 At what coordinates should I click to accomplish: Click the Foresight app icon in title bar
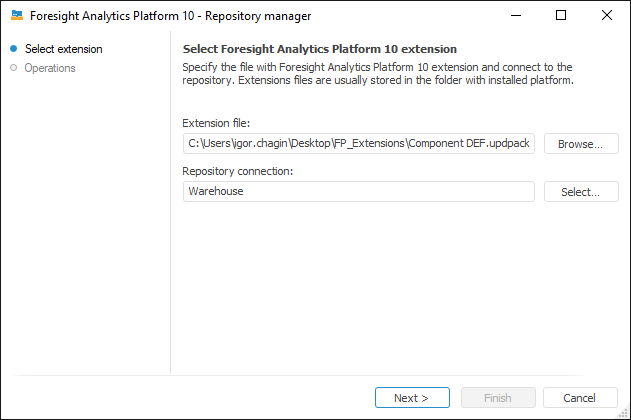(17, 16)
